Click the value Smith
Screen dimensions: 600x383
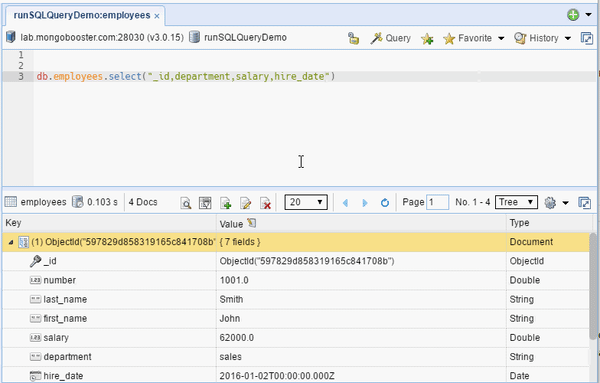coord(231,299)
